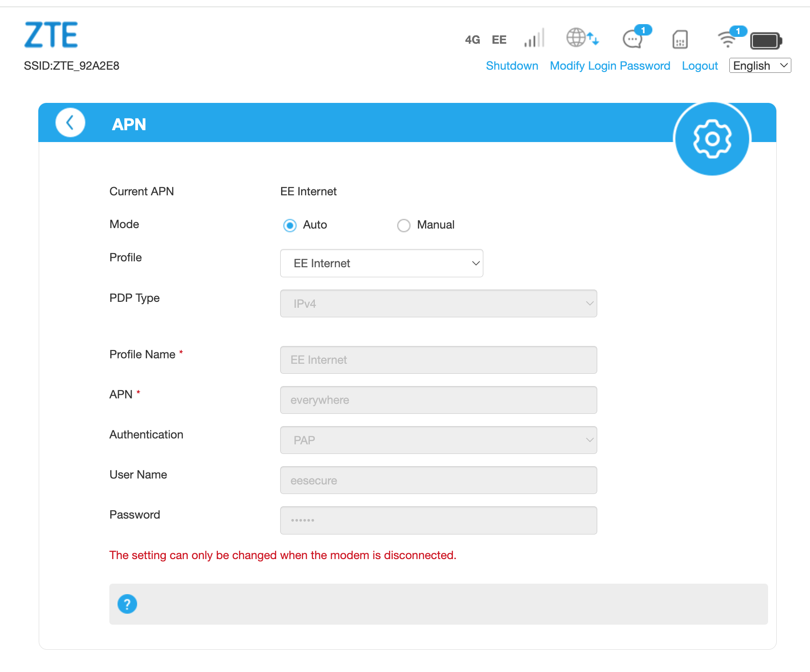Open the language dropdown showing English
Image resolution: width=810 pixels, height=672 pixels.
(759, 66)
